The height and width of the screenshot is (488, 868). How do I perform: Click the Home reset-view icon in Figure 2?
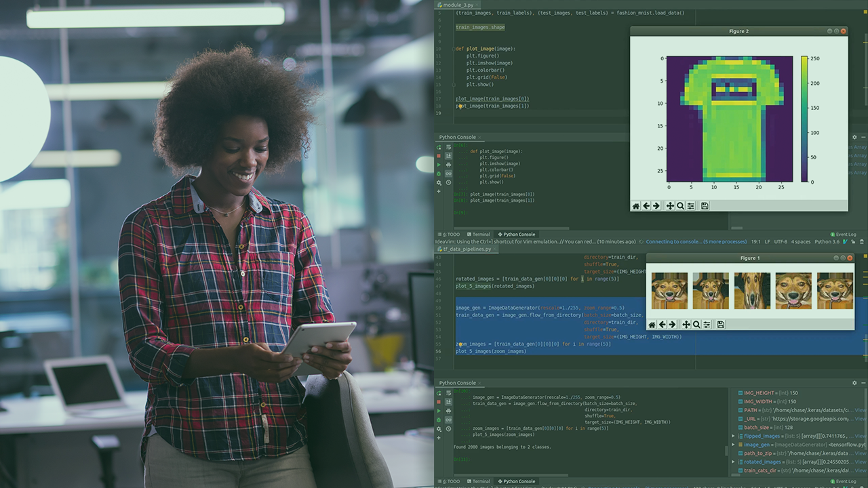point(636,206)
